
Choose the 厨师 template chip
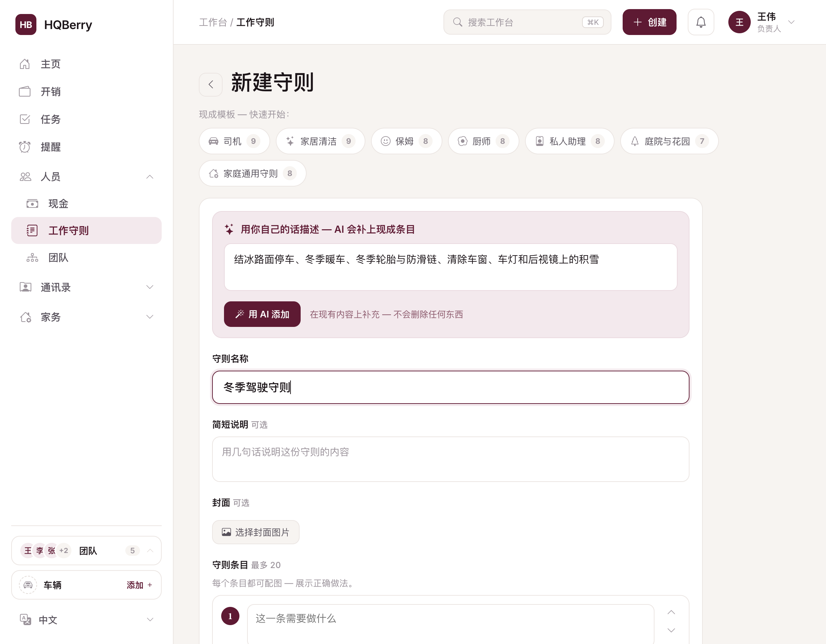[x=483, y=141]
